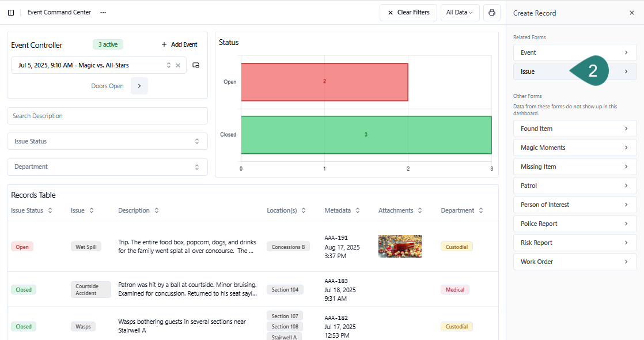Click the Add Event button
The height and width of the screenshot is (340, 644).
(x=179, y=45)
